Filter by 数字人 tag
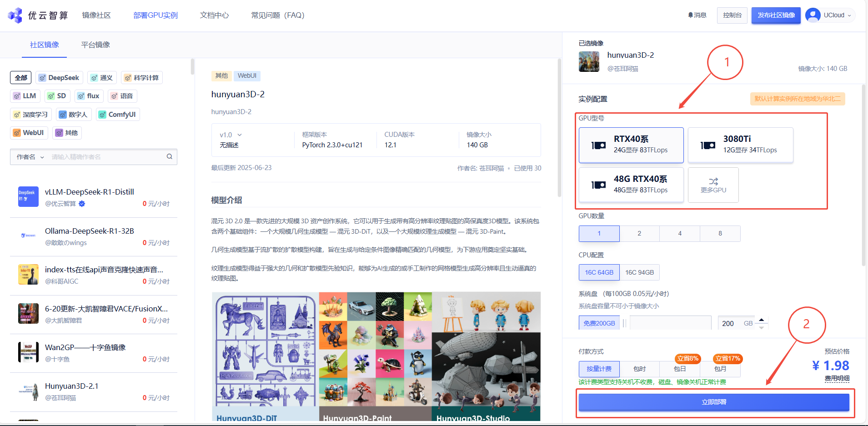This screenshot has height=426, width=868. tap(74, 115)
